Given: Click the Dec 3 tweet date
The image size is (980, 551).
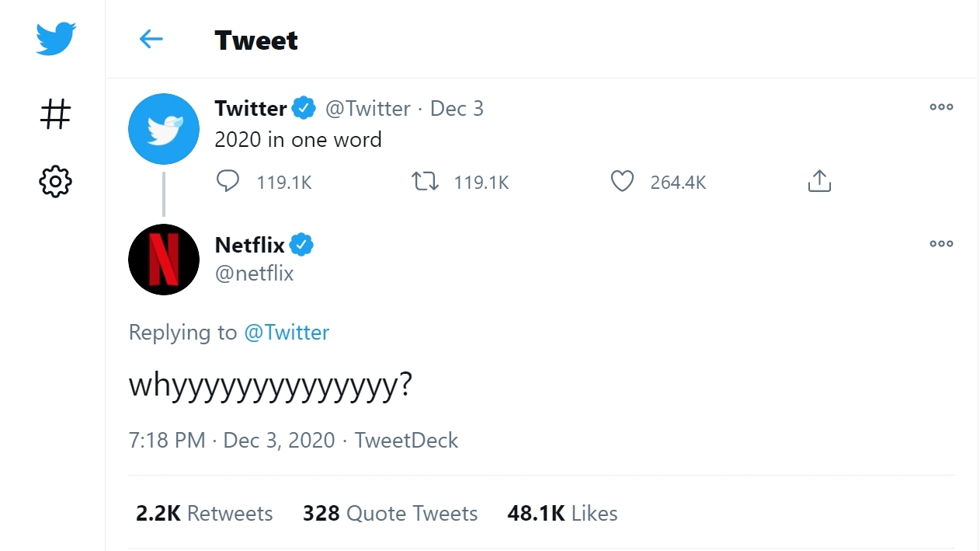Looking at the screenshot, I should [x=457, y=109].
